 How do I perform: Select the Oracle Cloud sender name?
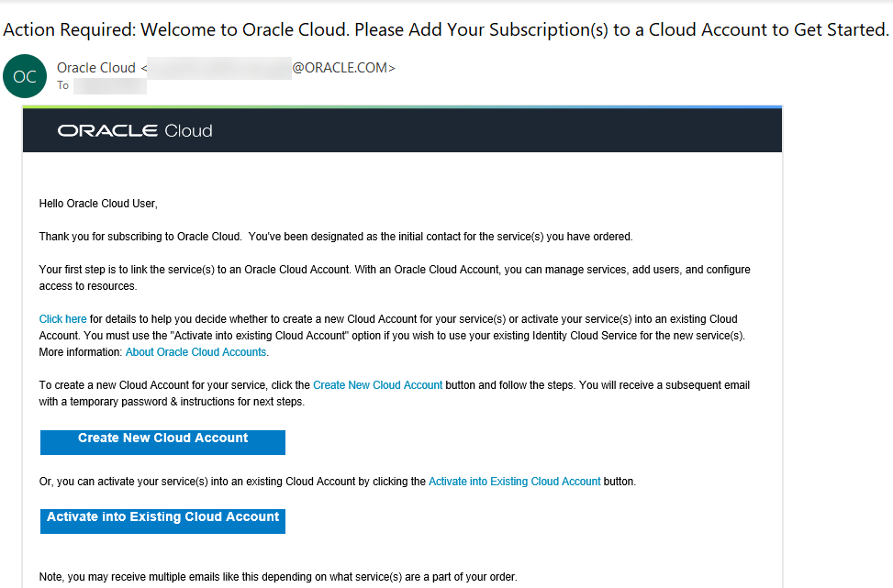96,68
